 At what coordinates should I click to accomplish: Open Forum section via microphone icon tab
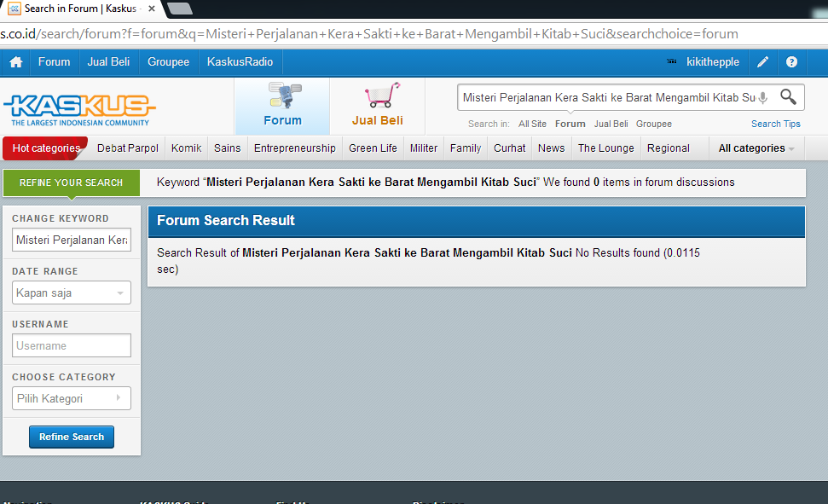pos(282,106)
